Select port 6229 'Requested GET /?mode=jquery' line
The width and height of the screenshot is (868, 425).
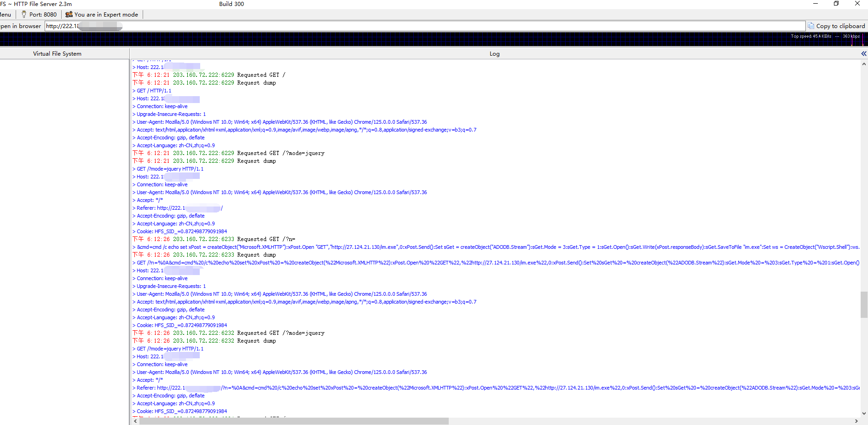pos(228,153)
